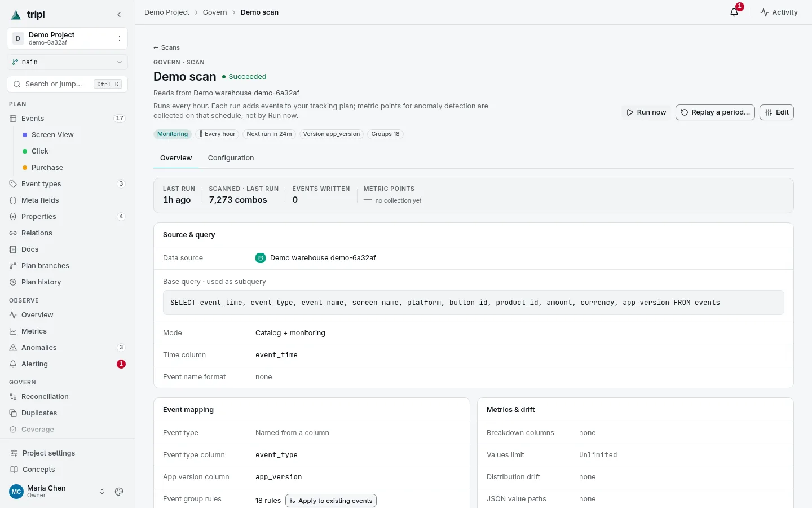Open Properties in the sidebar

coord(67,217)
